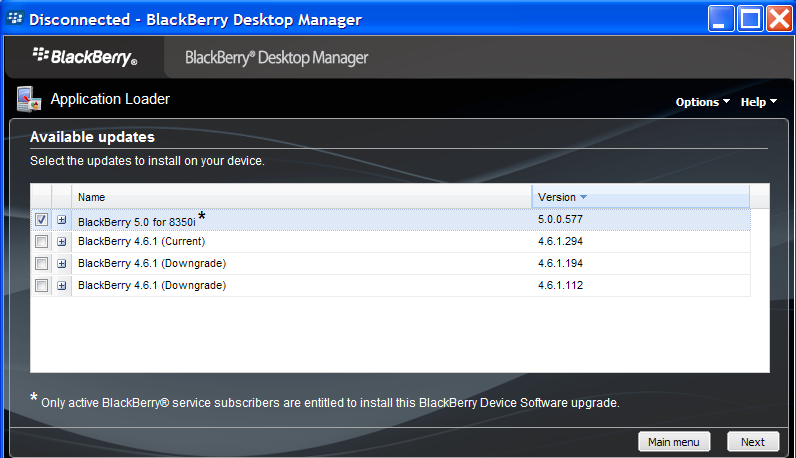Uncheck the BlackBerry 5.0 for 8350i checkbox
Viewport: 796px width, 458px height.
(x=42, y=220)
